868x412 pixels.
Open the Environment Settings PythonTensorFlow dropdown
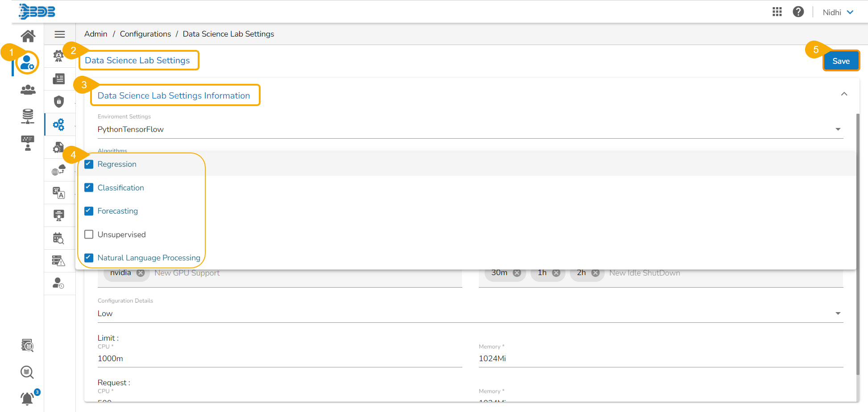(x=469, y=129)
